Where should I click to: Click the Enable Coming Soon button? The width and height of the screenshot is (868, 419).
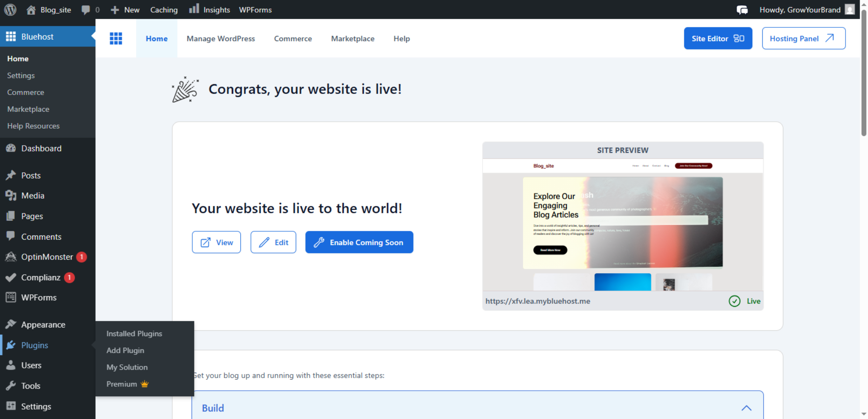point(359,242)
